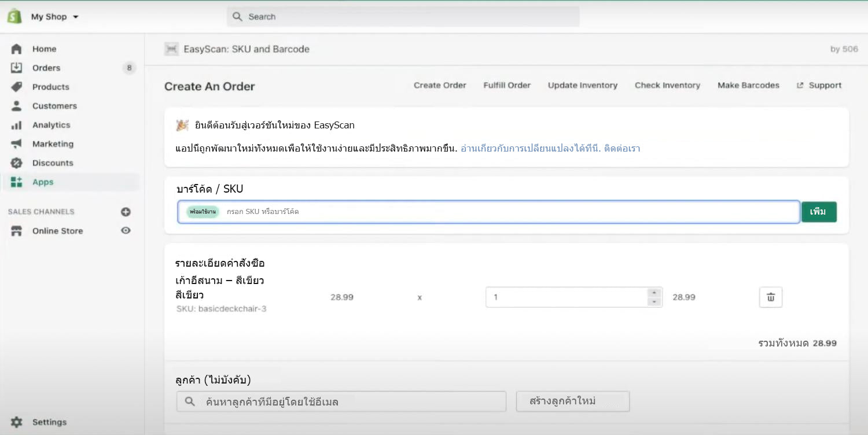Open Analytics via bar chart icon

pyautogui.click(x=16, y=125)
